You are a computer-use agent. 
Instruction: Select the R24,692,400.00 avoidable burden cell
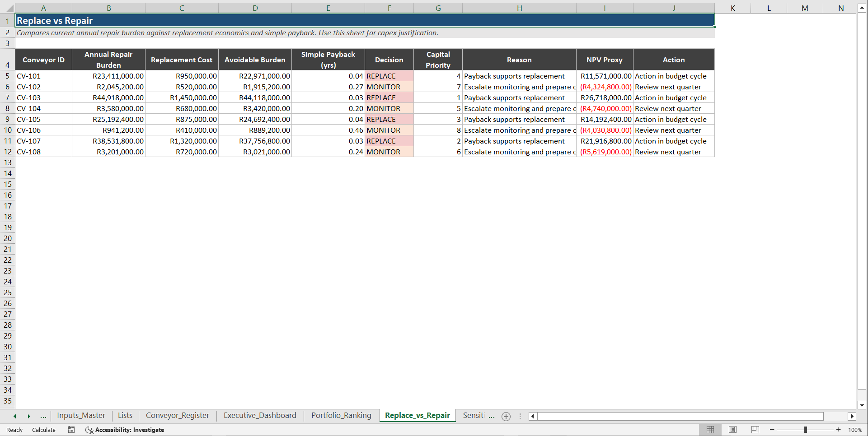255,119
